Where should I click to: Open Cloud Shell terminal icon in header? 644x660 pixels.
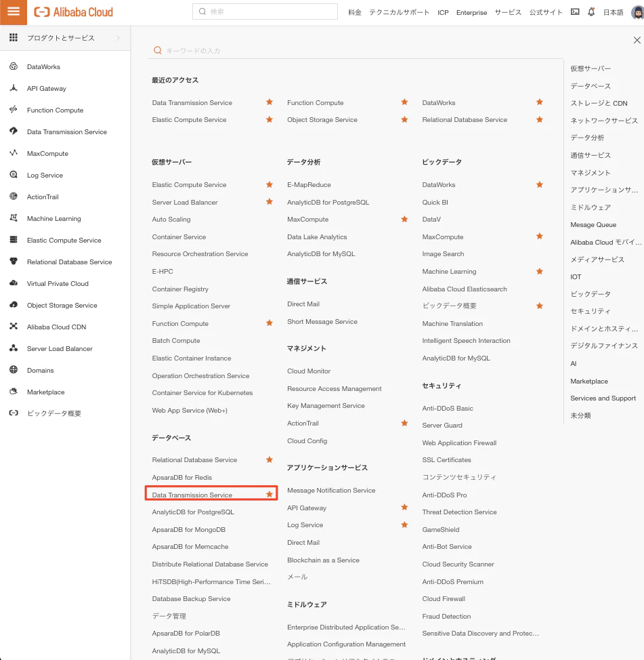point(575,12)
